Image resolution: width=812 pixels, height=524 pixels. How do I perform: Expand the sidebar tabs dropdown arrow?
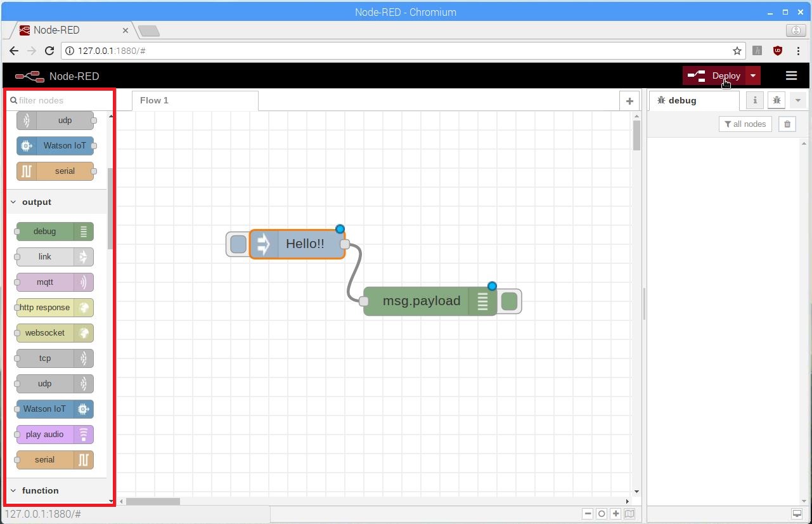tap(798, 100)
